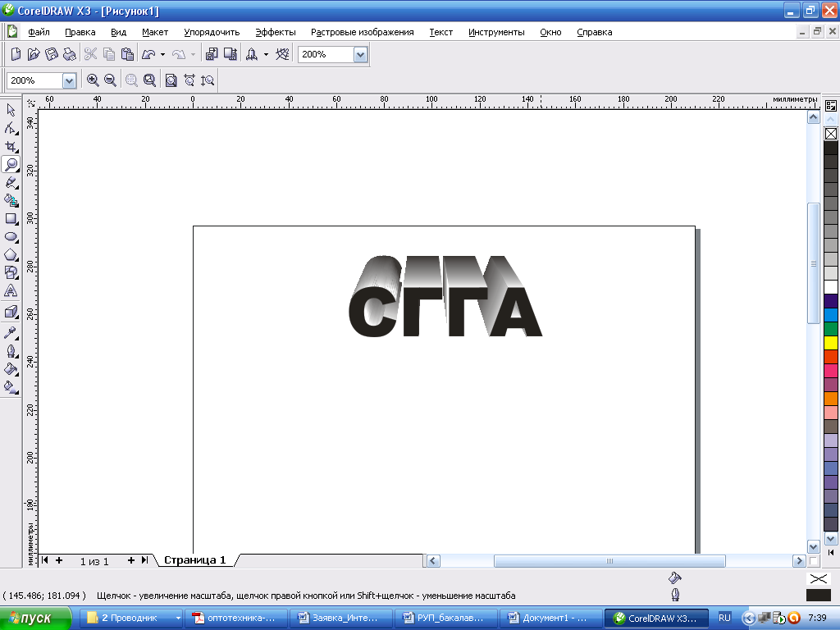
Task: Click the пуск Start button
Action: (x=35, y=619)
